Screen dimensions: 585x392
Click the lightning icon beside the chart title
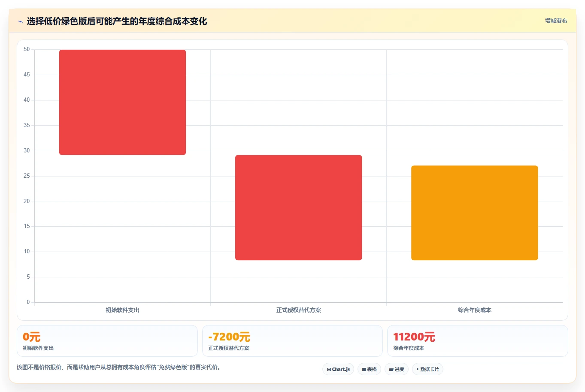[x=20, y=21]
